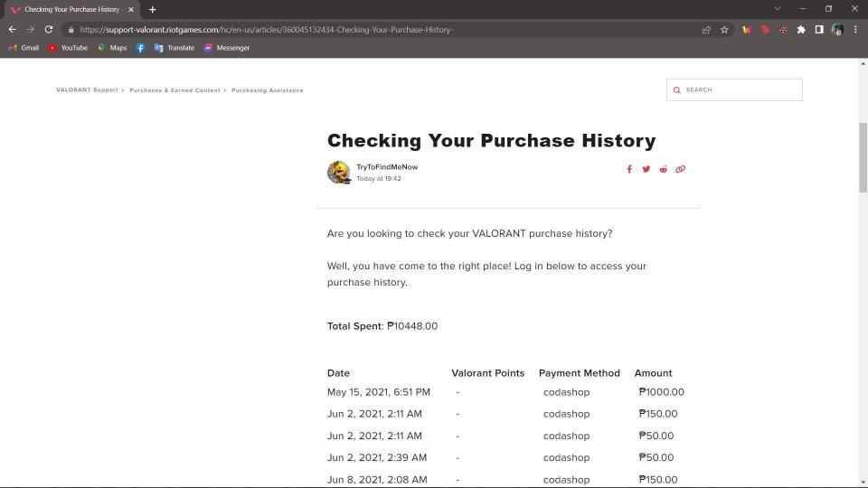This screenshot has width=868, height=488.
Task: Click the Checking Your Purchase History heading
Action: (x=492, y=141)
